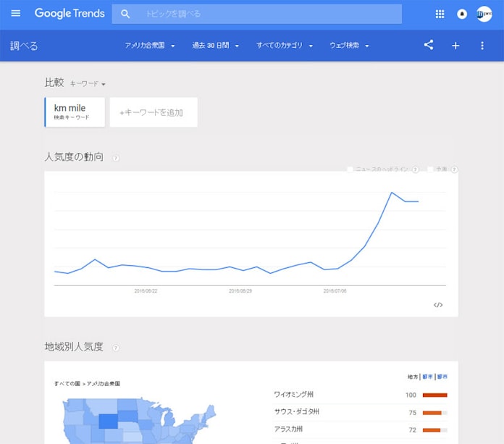Open the hamburger navigation menu

click(16, 14)
